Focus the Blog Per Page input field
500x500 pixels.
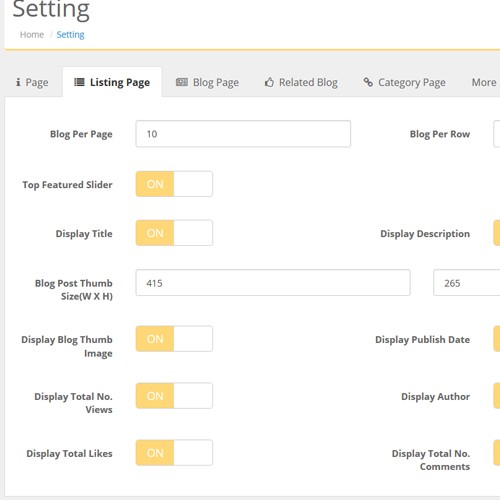point(243,134)
